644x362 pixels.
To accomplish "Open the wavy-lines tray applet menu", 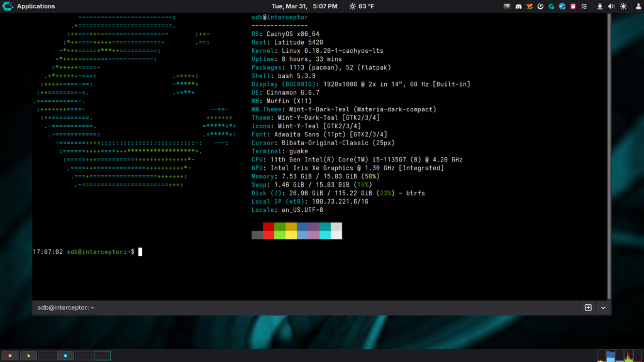I will 584,6.
